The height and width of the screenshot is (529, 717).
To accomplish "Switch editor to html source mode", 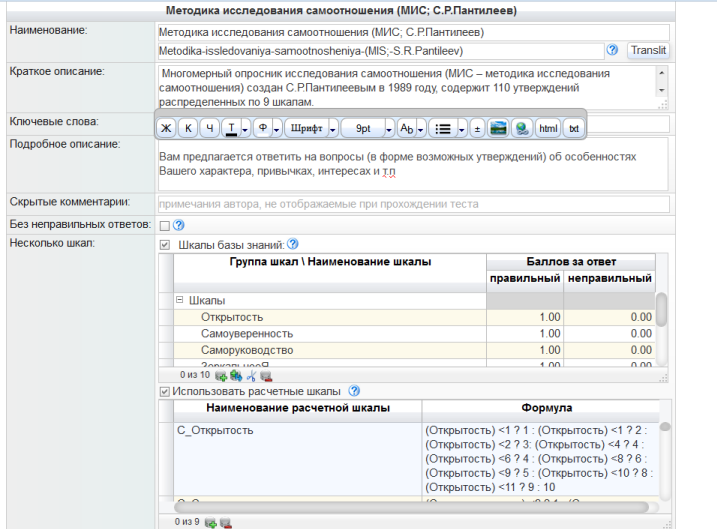I will tap(548, 128).
